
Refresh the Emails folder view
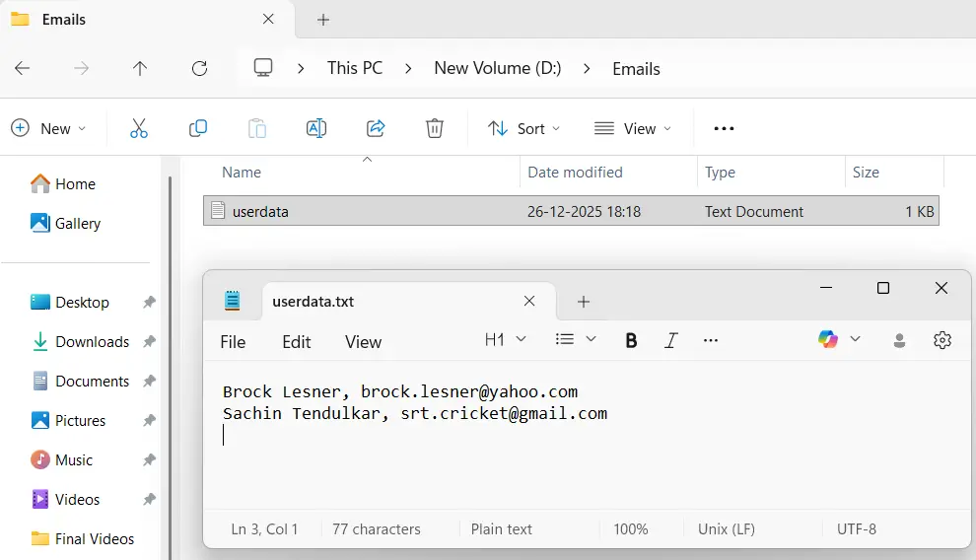click(x=199, y=68)
